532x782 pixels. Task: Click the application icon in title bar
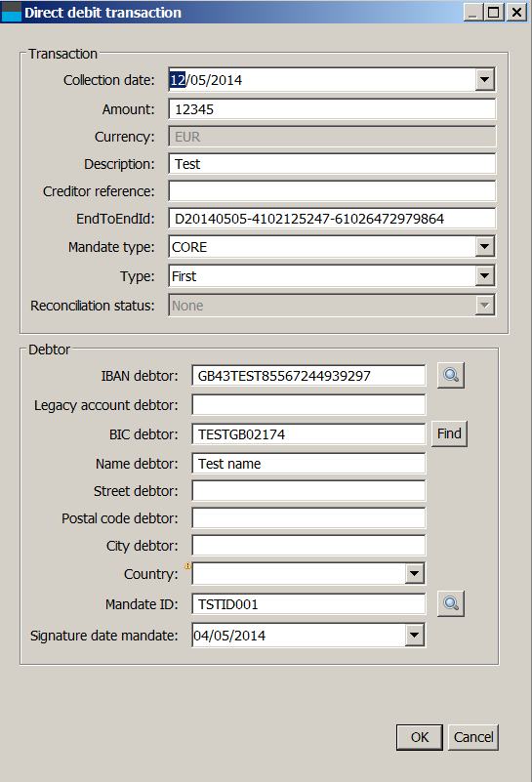11,12
